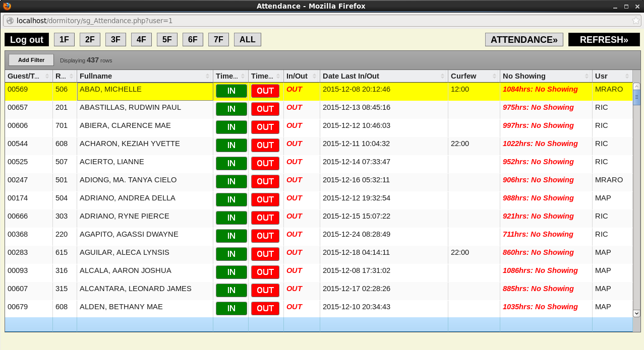This screenshot has width=644, height=350.
Task: Click the REFRESH» button
Action: tap(604, 40)
